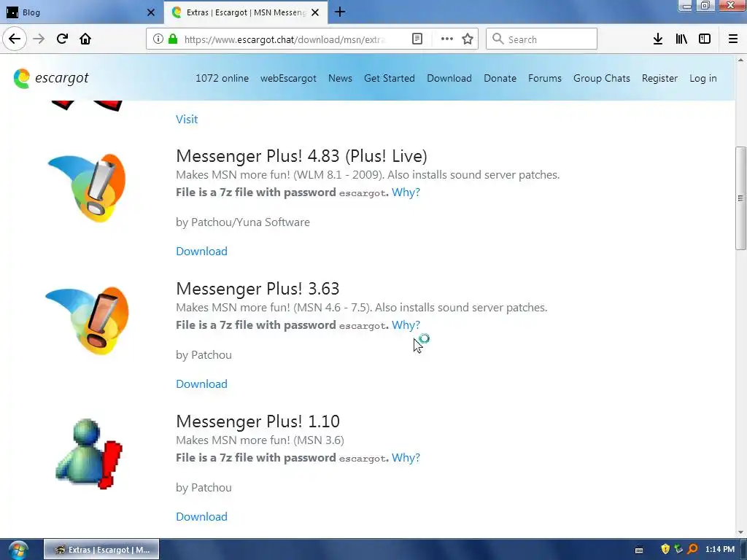Image resolution: width=747 pixels, height=560 pixels.
Task: Click the Search input box
Action: coord(541,39)
